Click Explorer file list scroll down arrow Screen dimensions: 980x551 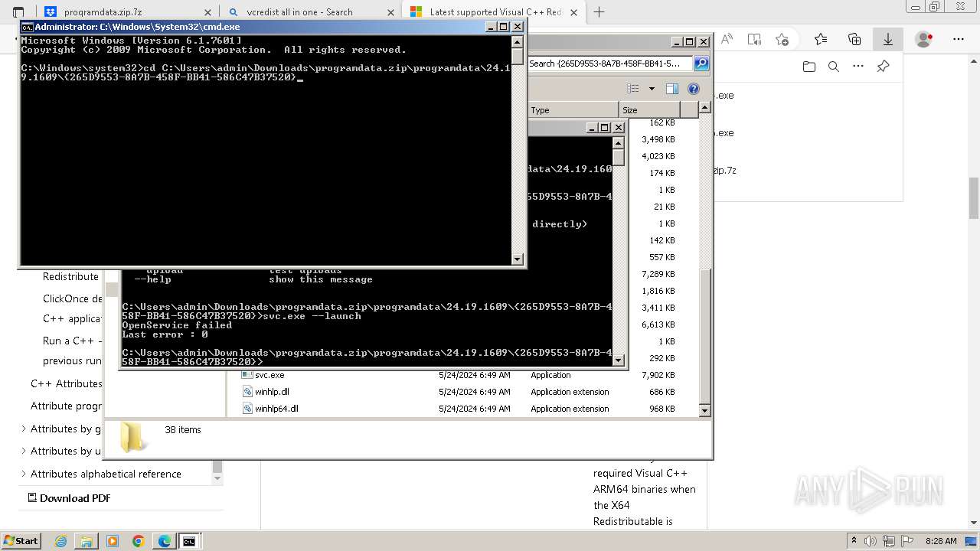point(705,410)
